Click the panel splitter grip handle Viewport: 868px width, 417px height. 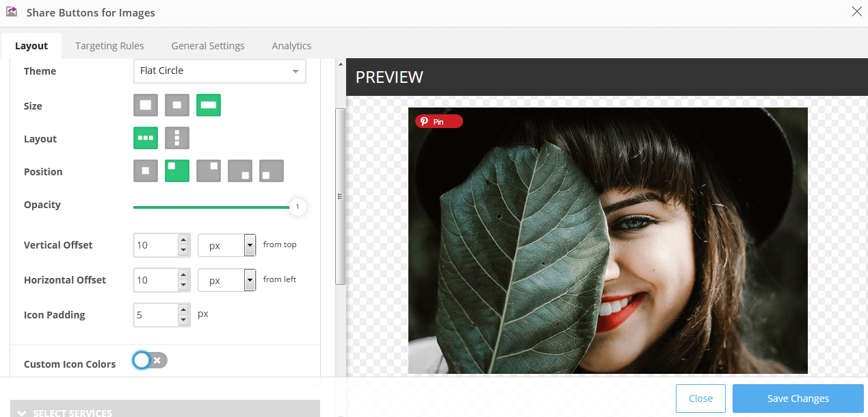click(x=340, y=196)
